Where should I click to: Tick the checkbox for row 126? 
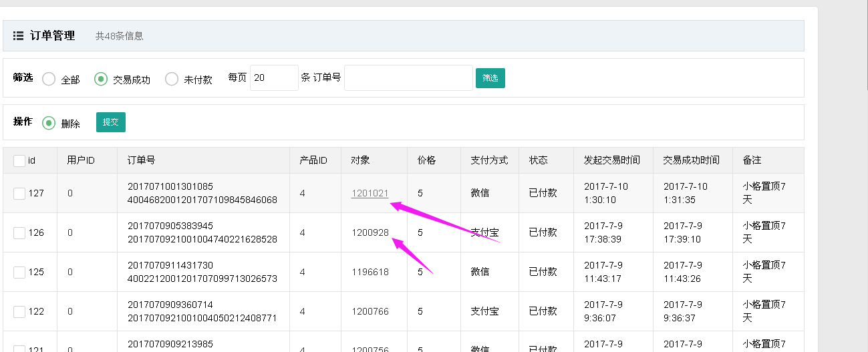[x=19, y=232]
